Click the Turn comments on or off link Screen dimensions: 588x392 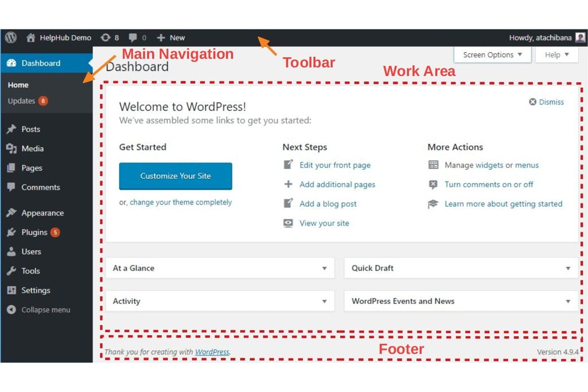[489, 185]
